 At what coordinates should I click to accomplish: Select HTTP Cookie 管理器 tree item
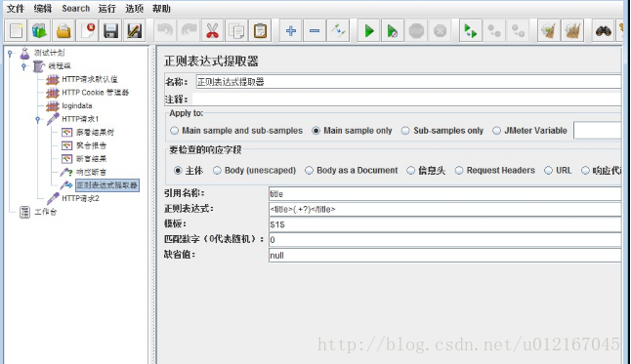tap(95, 93)
